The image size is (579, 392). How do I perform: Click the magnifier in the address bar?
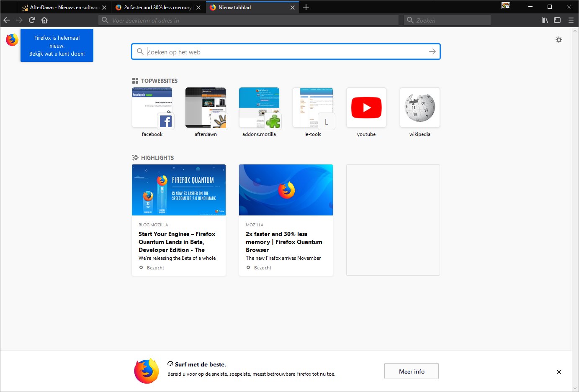(x=105, y=20)
